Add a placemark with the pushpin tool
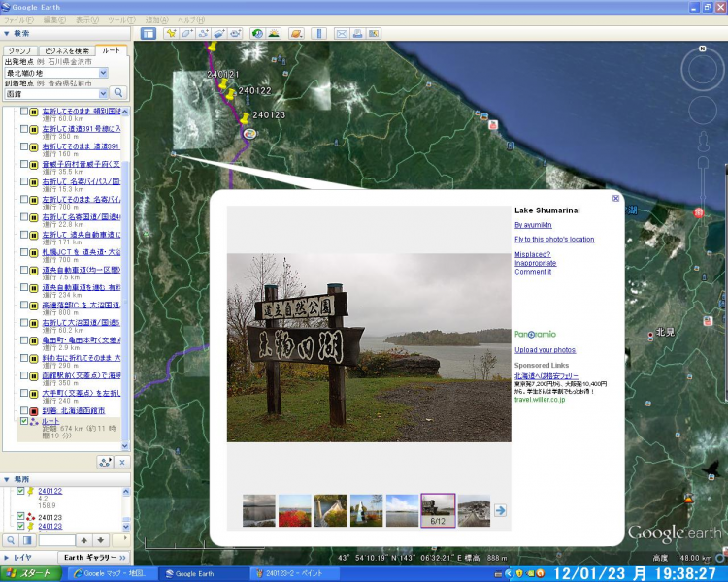Screen dimensions: 728x582 171,33
